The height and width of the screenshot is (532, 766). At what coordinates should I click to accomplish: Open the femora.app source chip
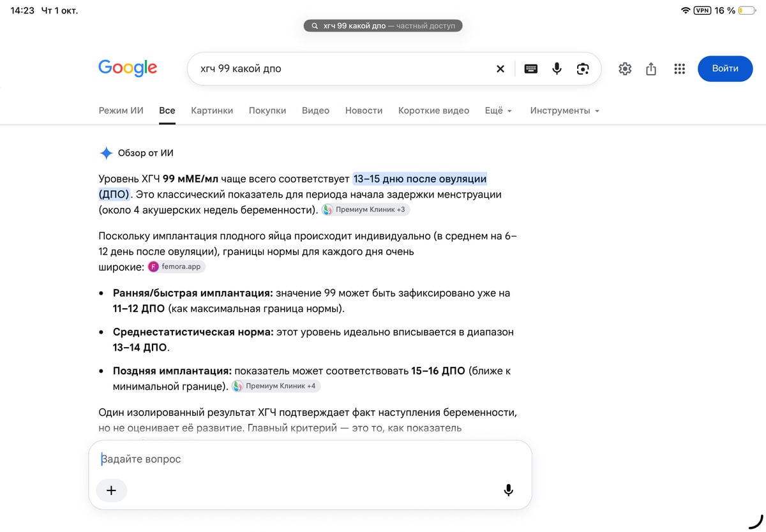(177, 267)
